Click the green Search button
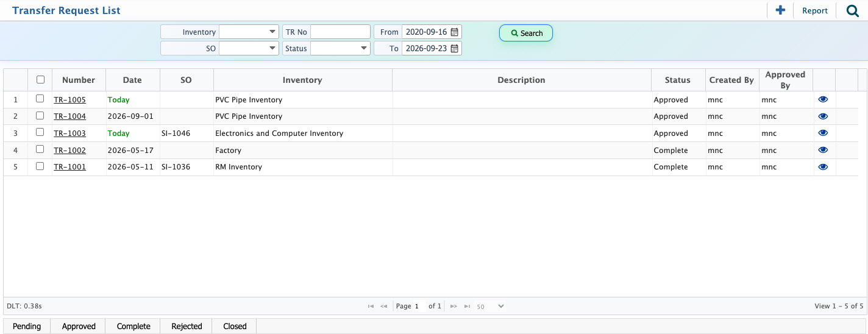Screen dimensions: 868x334 point(526,33)
